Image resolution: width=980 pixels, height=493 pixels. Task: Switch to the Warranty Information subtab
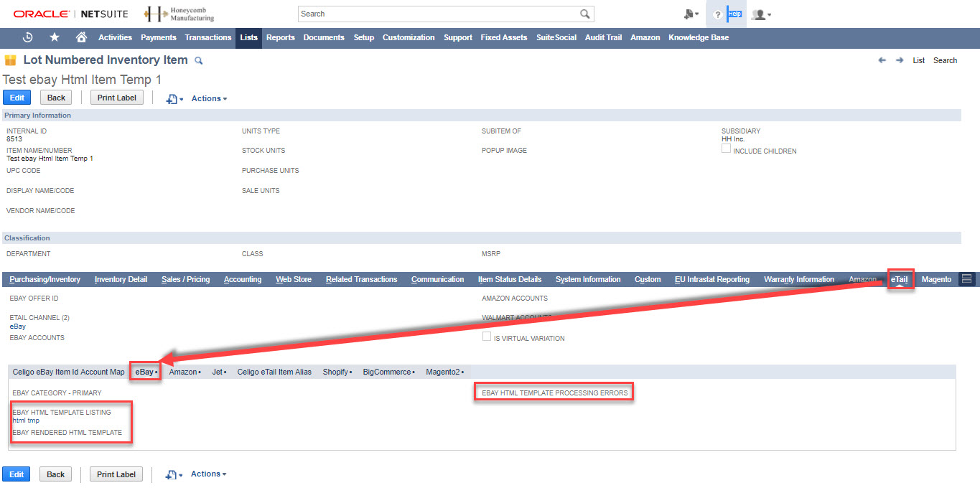coord(799,279)
